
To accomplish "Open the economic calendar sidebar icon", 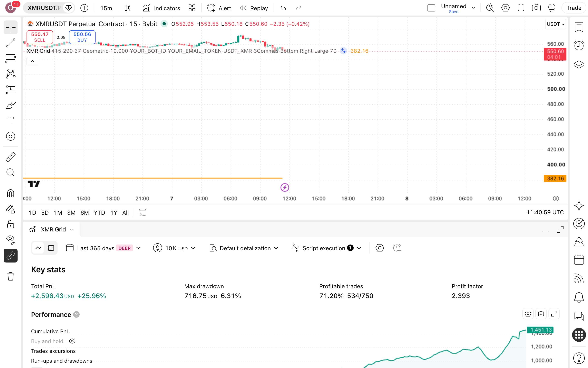I will (579, 260).
